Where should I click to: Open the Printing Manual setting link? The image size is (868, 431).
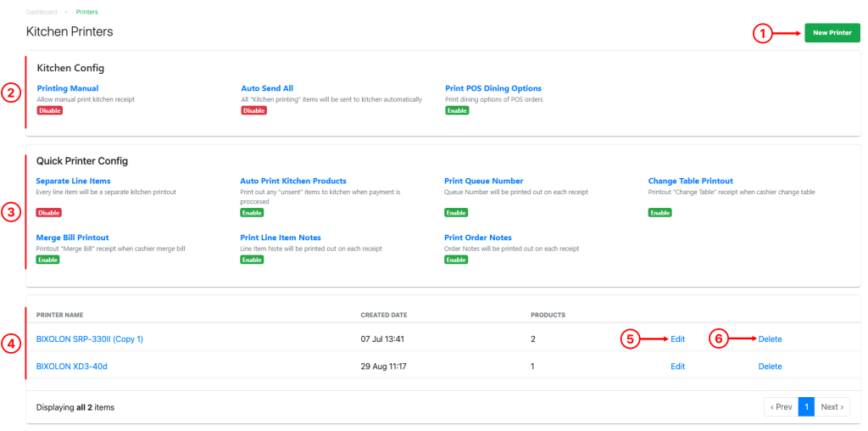point(68,88)
